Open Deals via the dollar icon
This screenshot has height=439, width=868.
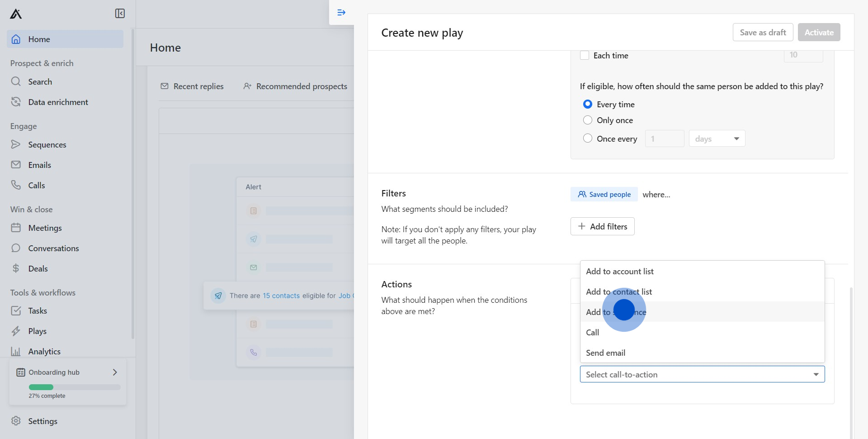pyautogui.click(x=16, y=268)
